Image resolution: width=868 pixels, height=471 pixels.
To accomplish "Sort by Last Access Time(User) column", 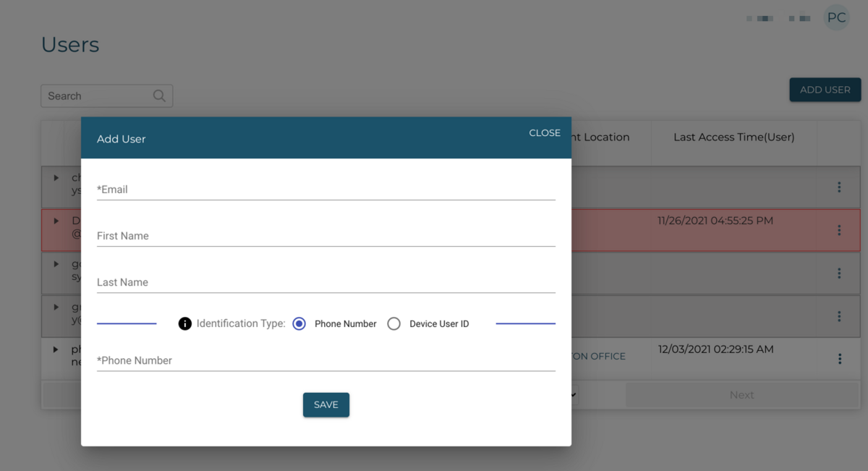I will tap(734, 137).
